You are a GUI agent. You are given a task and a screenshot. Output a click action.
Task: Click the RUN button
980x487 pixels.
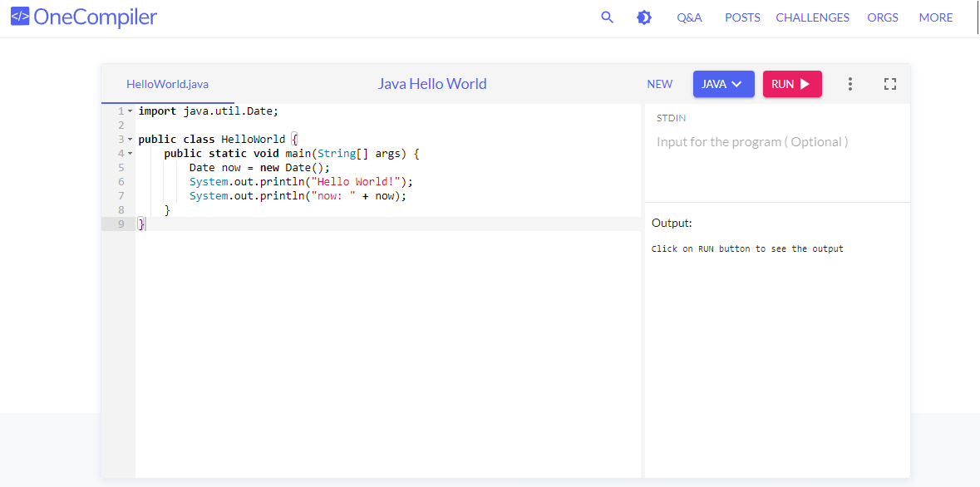[x=792, y=84]
